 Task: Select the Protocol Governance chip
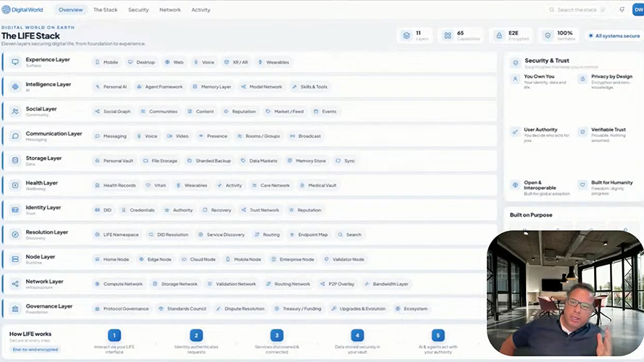(122, 308)
